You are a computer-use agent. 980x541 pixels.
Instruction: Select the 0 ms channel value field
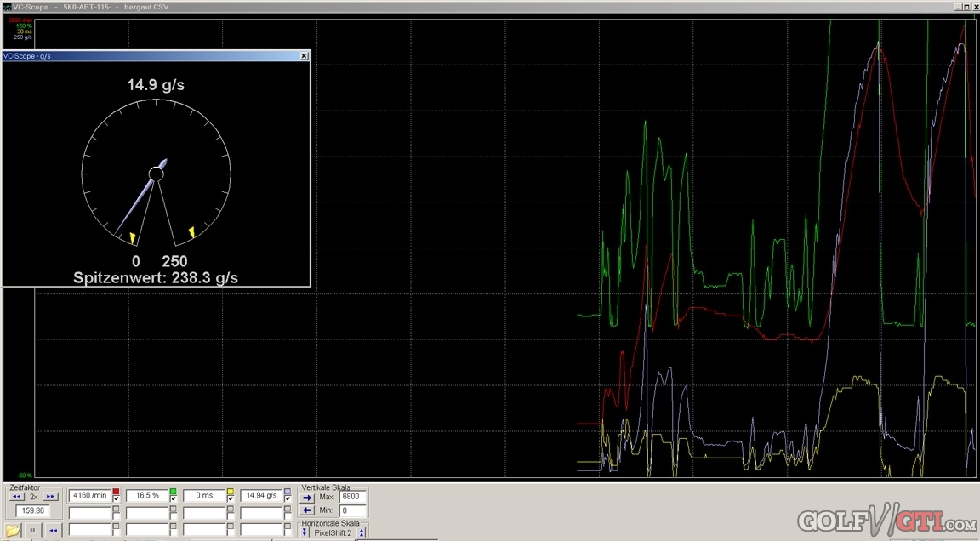tap(204, 495)
